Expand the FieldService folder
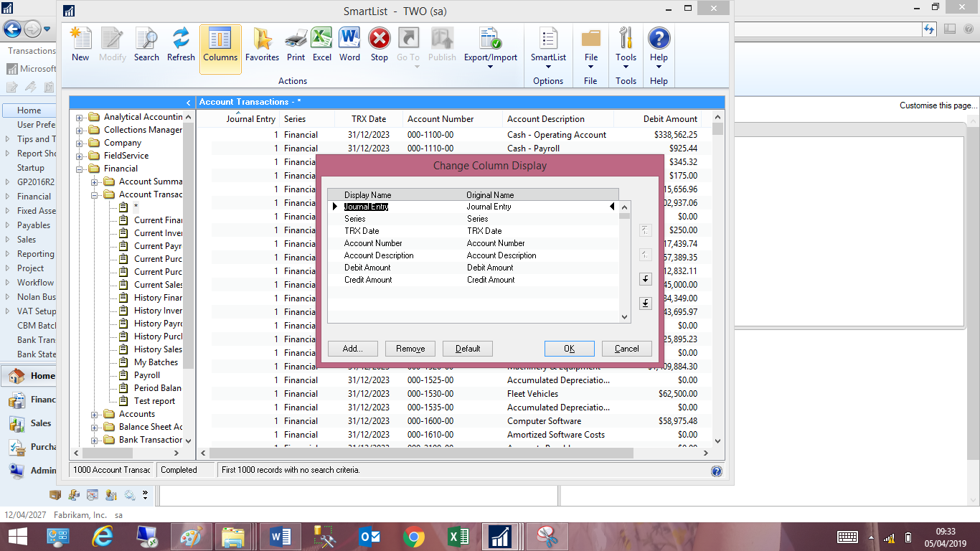Screen dimensions: 980x551 [x=80, y=156]
